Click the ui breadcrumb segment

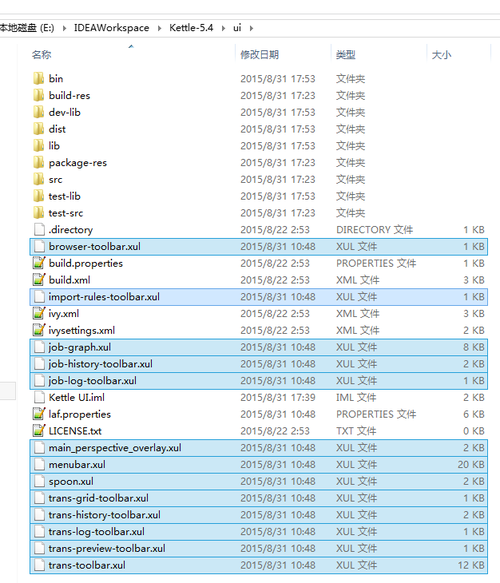237,28
